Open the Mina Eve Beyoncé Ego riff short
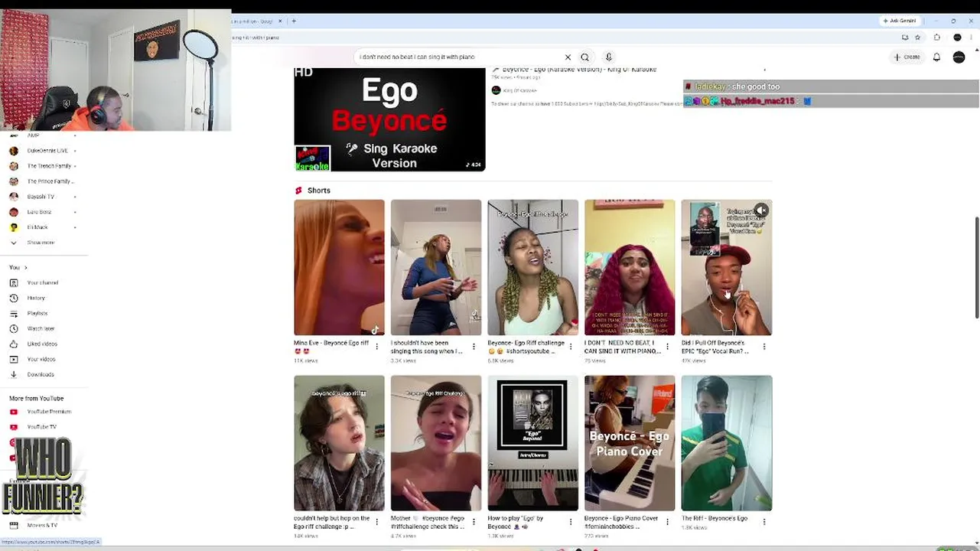 pyautogui.click(x=339, y=267)
